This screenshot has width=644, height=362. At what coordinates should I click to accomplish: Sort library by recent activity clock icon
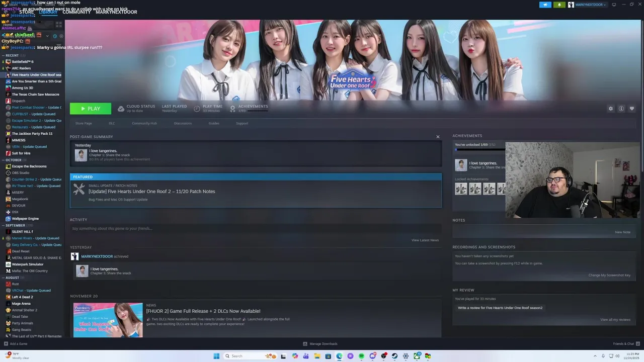coord(55,36)
